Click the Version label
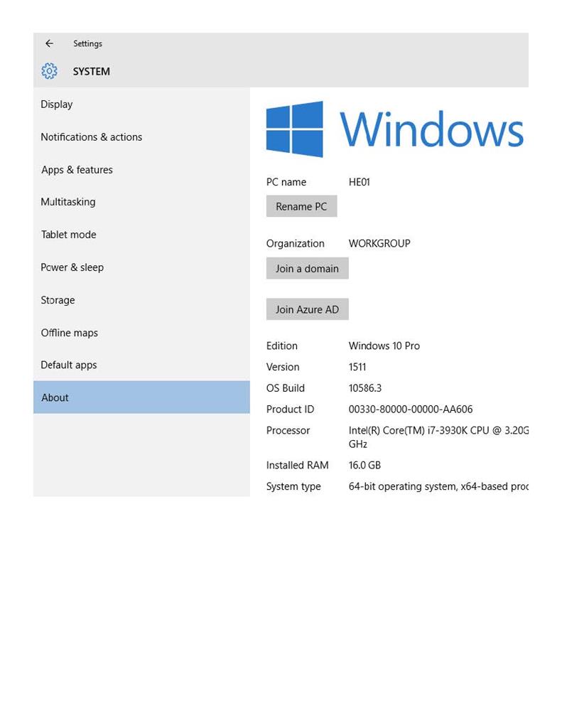 tap(283, 367)
